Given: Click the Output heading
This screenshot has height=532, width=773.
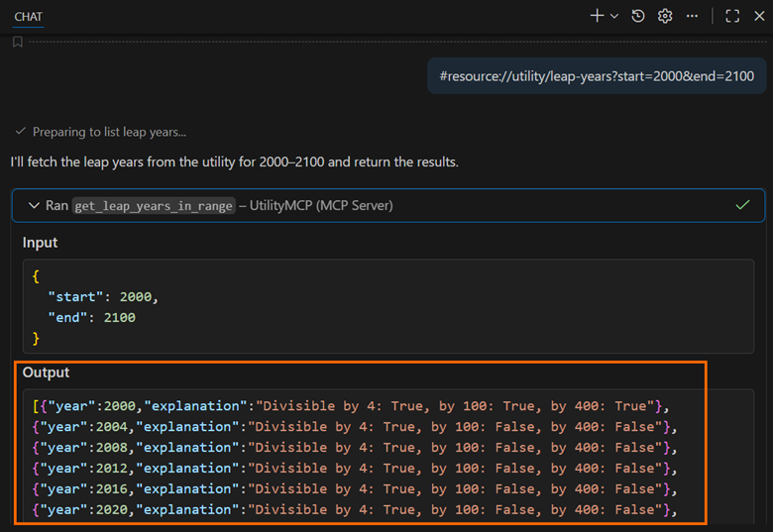Looking at the screenshot, I should pyautogui.click(x=46, y=372).
